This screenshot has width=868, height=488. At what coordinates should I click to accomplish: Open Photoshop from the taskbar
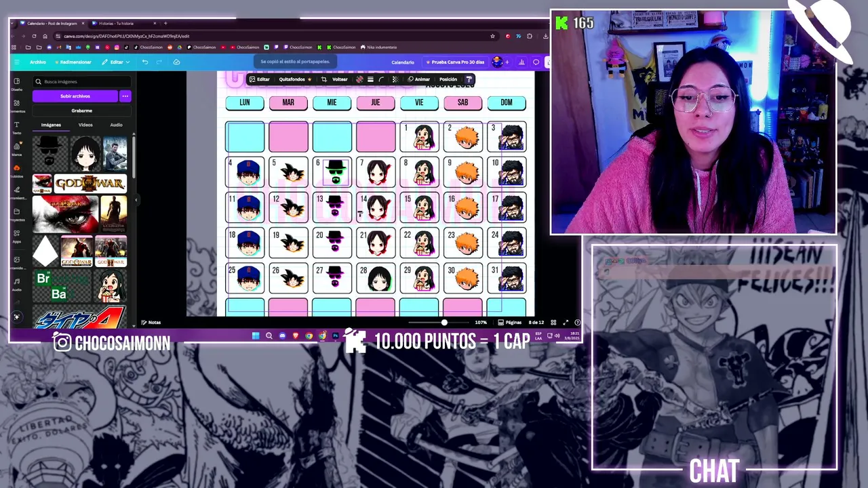coord(335,335)
